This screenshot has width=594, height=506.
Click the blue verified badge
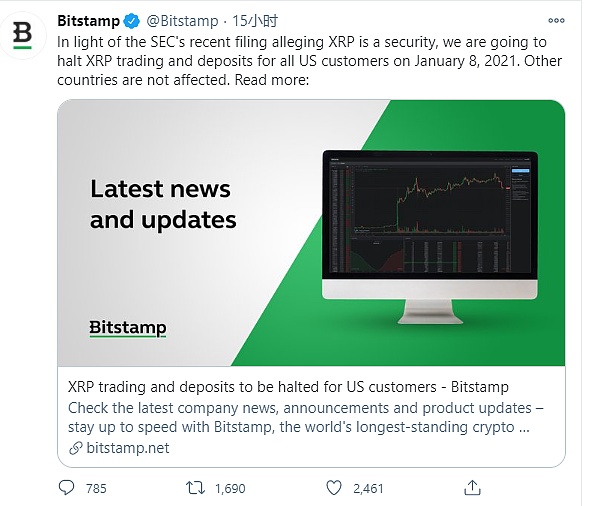point(132,21)
